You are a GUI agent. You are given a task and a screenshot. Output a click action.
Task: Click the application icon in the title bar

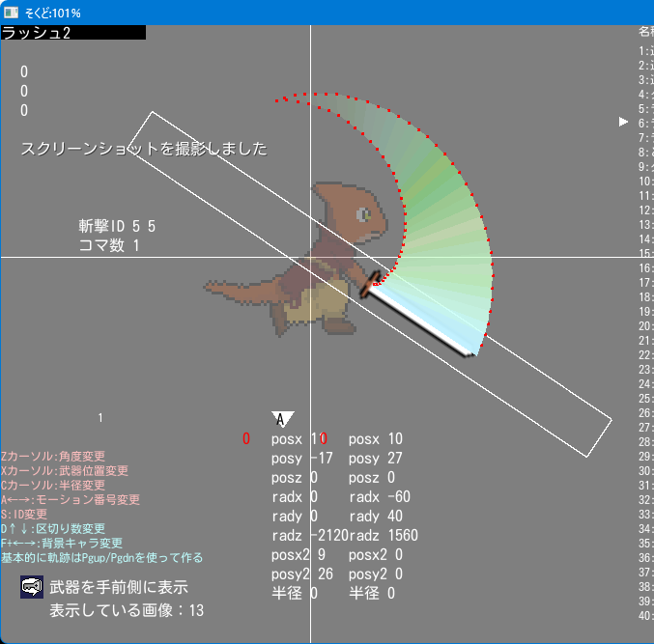click(12, 13)
